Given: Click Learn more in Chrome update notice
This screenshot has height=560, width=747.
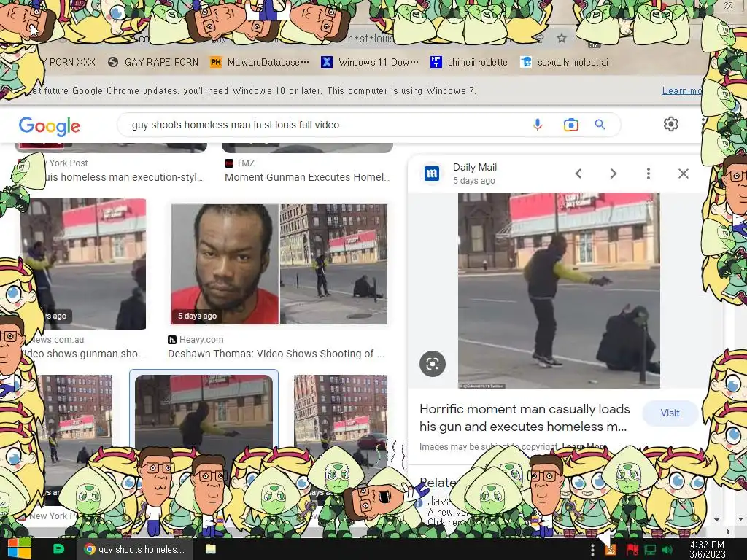Looking at the screenshot, I should [x=681, y=90].
